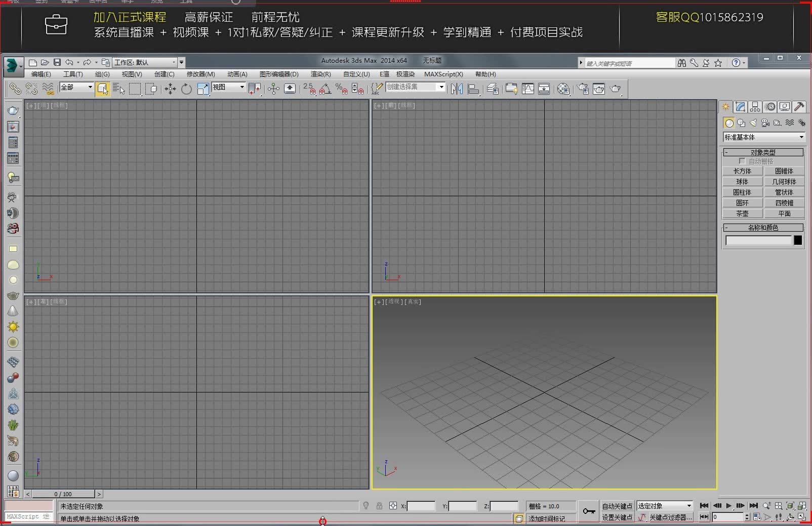Select the Shapes category icon on Create panel
Viewport: 812px width, 526px height.
point(741,123)
